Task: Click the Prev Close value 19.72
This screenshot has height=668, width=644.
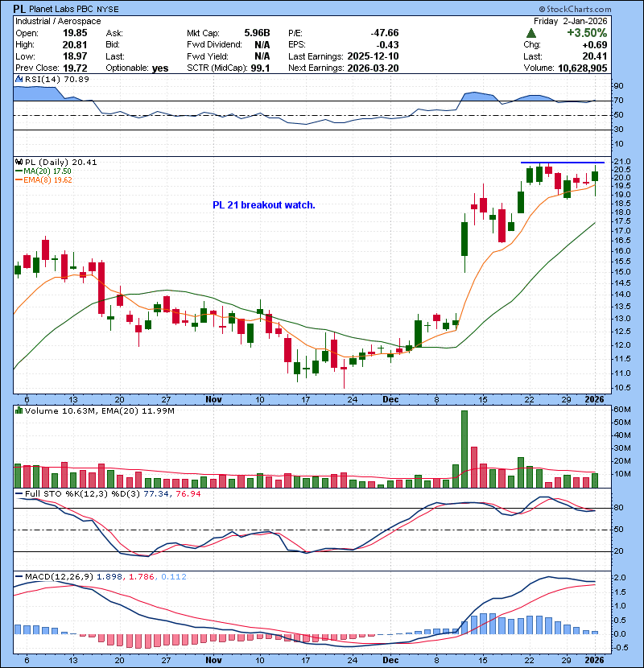Action: [75, 68]
